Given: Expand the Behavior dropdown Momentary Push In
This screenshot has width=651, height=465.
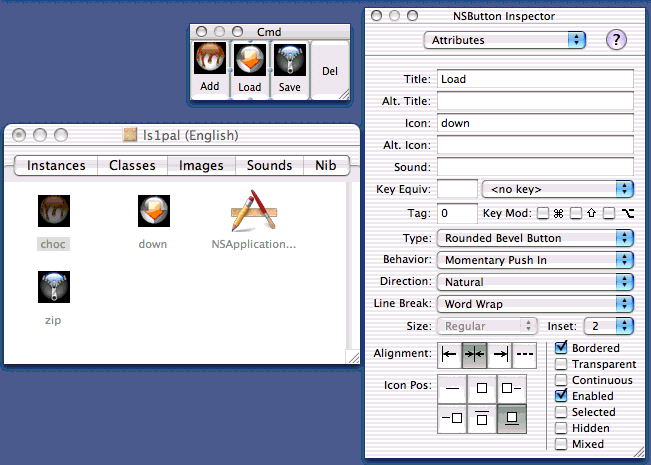Looking at the screenshot, I should (x=535, y=260).
